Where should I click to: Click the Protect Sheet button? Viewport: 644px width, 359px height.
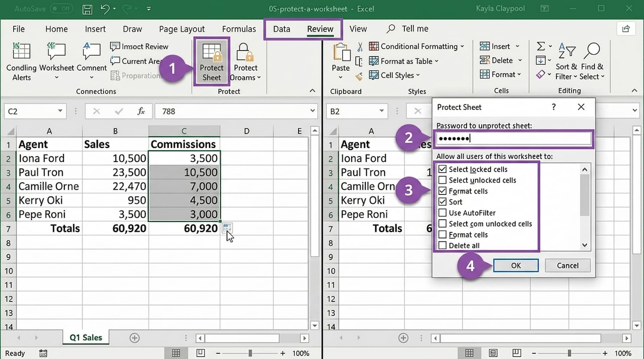pyautogui.click(x=212, y=62)
